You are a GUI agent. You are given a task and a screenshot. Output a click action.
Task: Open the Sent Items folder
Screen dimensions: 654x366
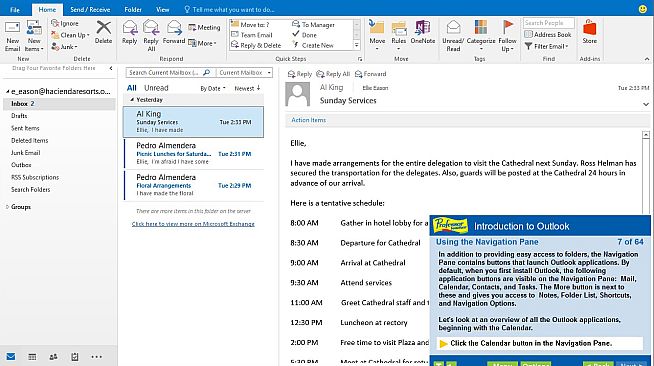(25, 128)
